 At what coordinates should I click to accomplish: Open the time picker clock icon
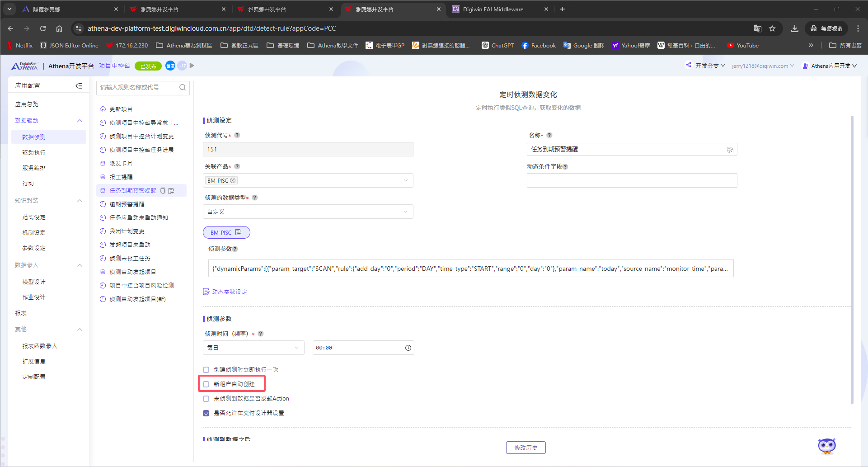[x=408, y=348]
